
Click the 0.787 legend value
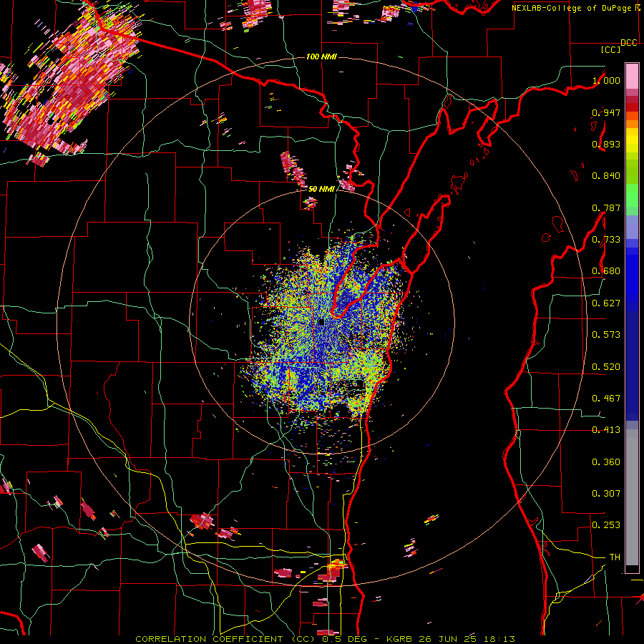coord(606,208)
